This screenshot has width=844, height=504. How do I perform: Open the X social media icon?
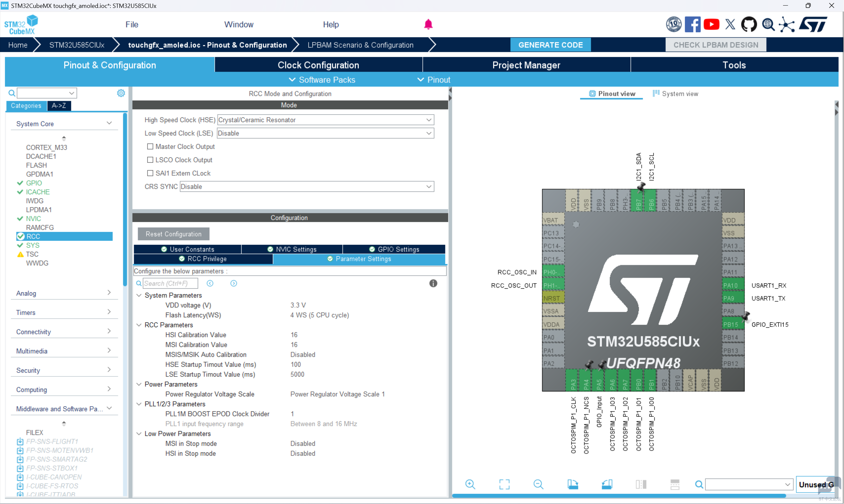click(730, 24)
